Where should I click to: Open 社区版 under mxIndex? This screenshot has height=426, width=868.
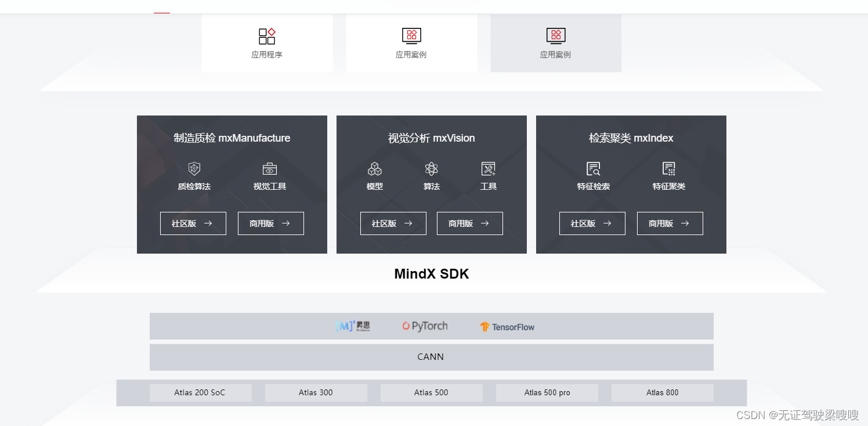pyautogui.click(x=592, y=223)
